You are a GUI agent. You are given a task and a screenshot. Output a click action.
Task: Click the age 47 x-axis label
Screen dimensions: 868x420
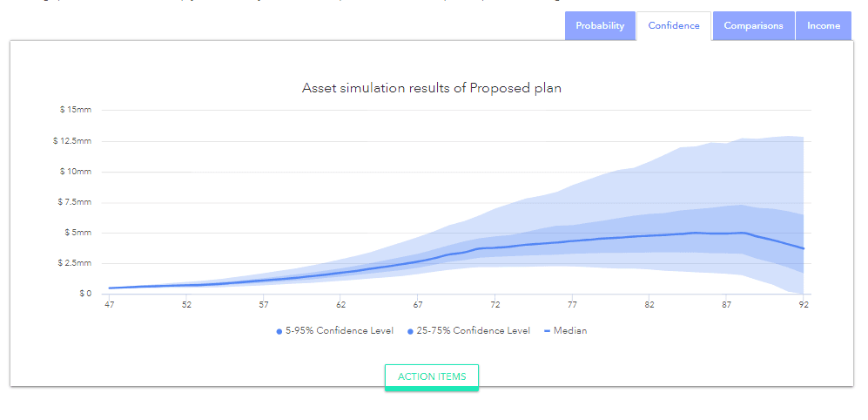click(110, 305)
